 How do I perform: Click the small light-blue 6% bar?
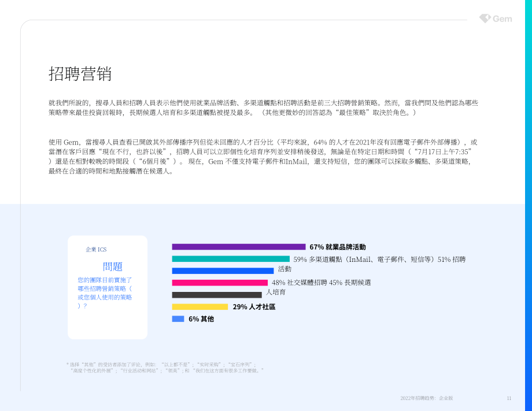(x=178, y=319)
